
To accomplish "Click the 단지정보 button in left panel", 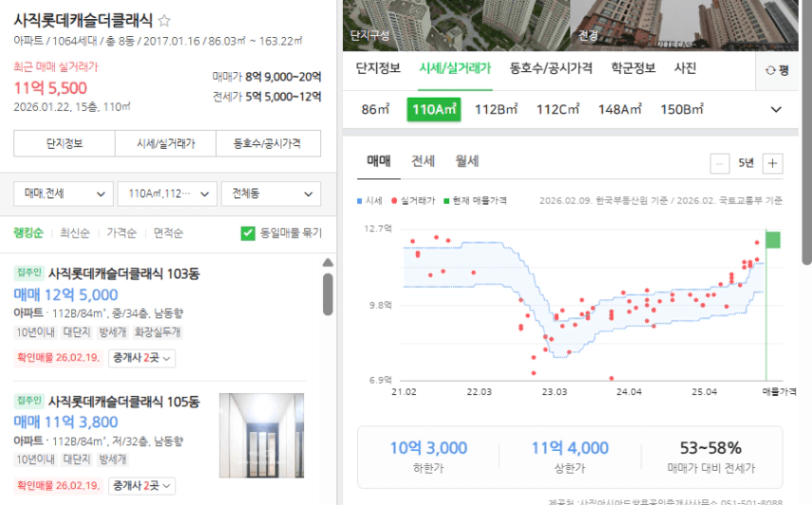I will (x=65, y=144).
